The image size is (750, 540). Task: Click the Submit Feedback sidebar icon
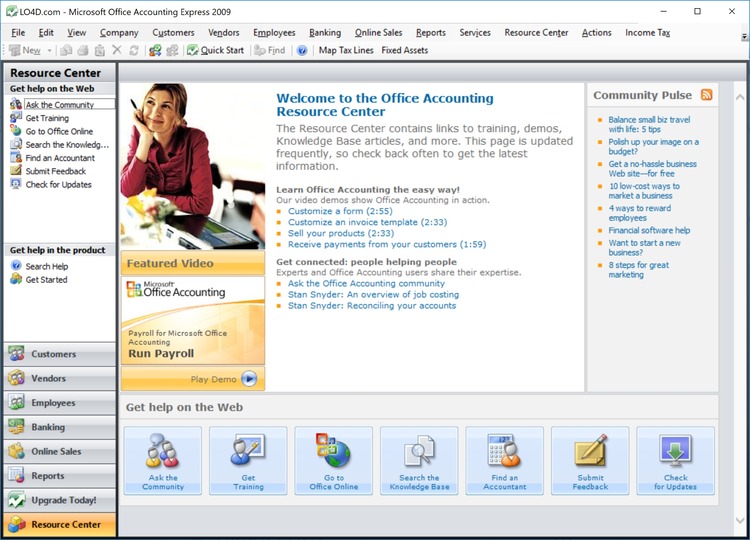16,170
